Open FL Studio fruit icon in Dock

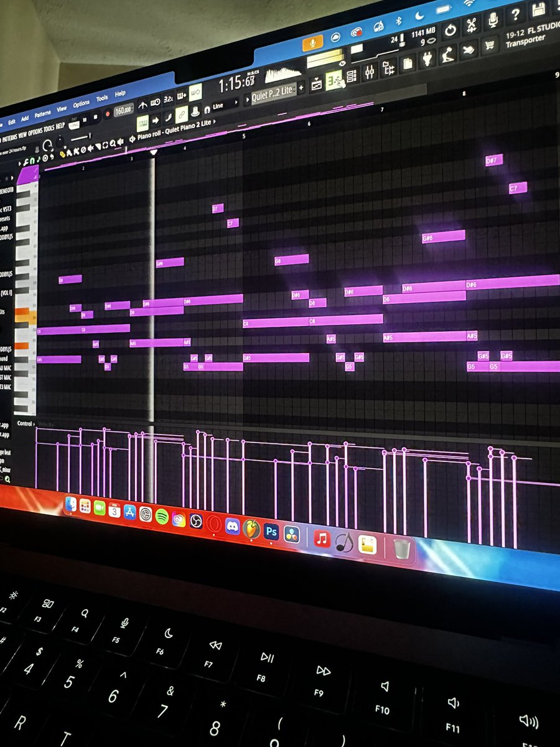[x=251, y=529]
